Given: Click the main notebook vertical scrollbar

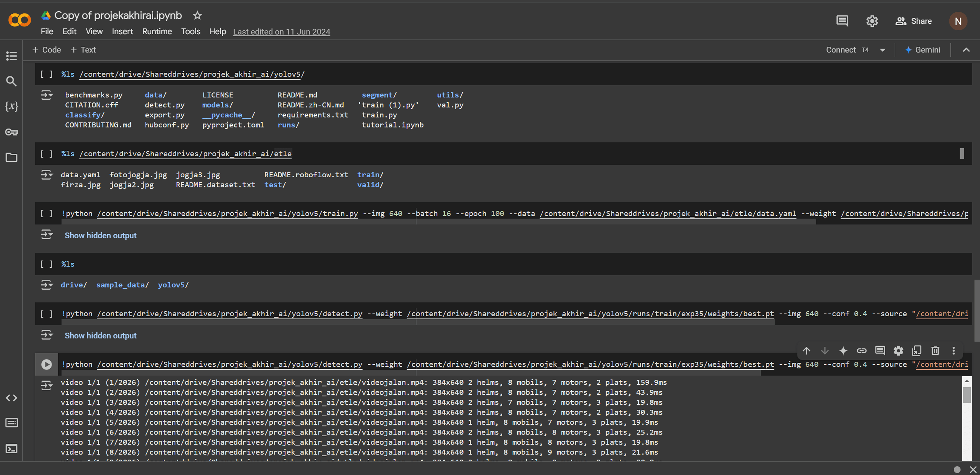Looking at the screenshot, I should pos(976,311).
